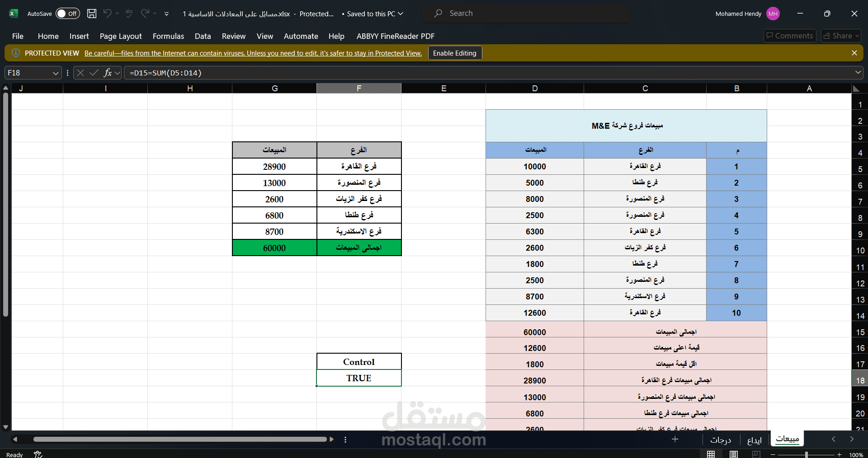Switch to the Formulas ribbon tab
This screenshot has height=458, width=868.
tap(168, 36)
